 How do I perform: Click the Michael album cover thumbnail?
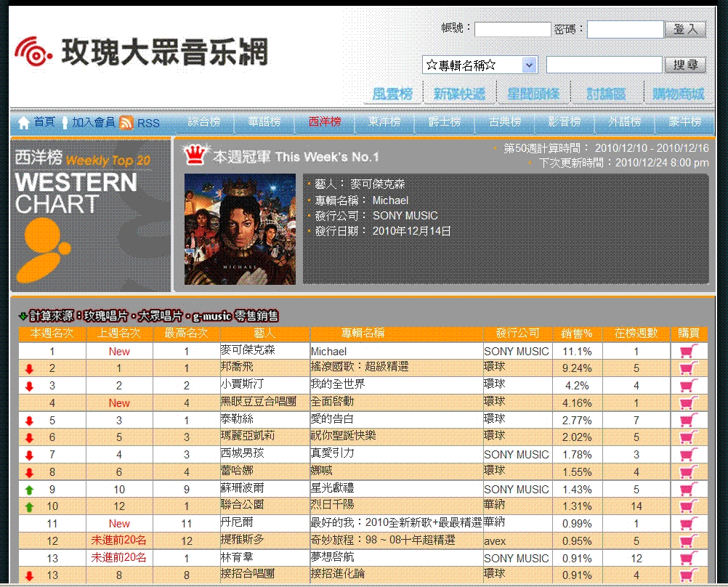240,229
